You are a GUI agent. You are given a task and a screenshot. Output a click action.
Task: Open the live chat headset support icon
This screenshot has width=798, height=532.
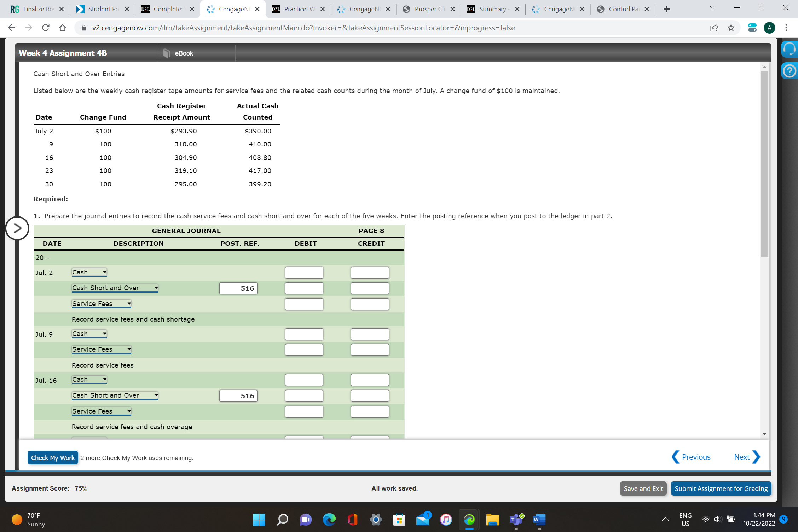click(789, 49)
